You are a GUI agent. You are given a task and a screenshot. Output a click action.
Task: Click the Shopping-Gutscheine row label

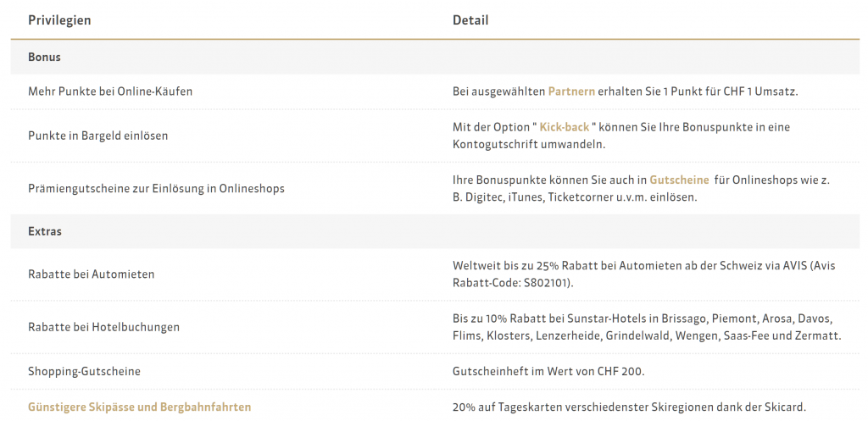click(85, 371)
